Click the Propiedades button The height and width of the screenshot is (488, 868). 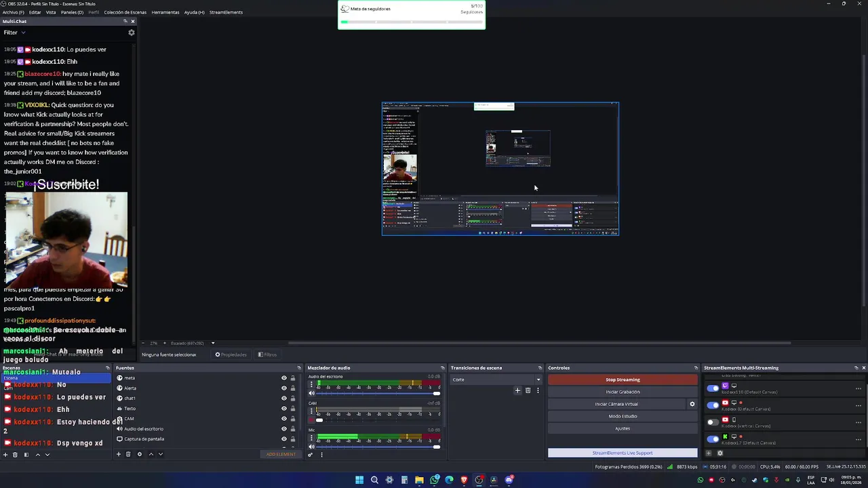pyautogui.click(x=231, y=354)
